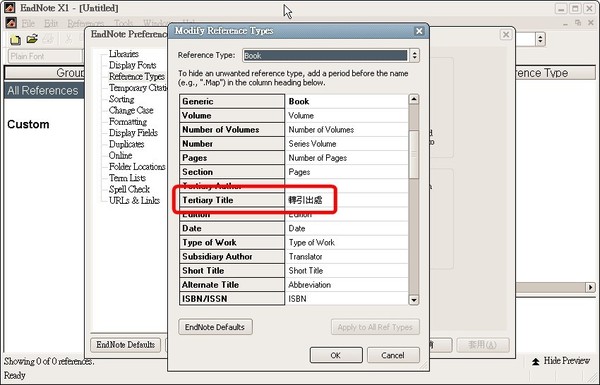Select Term Lists in preferences tree
Screen dimensions: 600x385
pos(127,178)
